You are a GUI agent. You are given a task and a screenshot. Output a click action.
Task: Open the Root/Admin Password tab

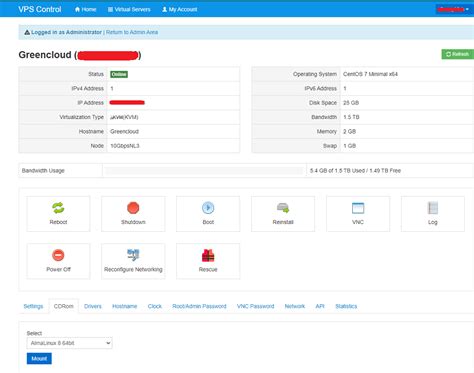click(199, 306)
